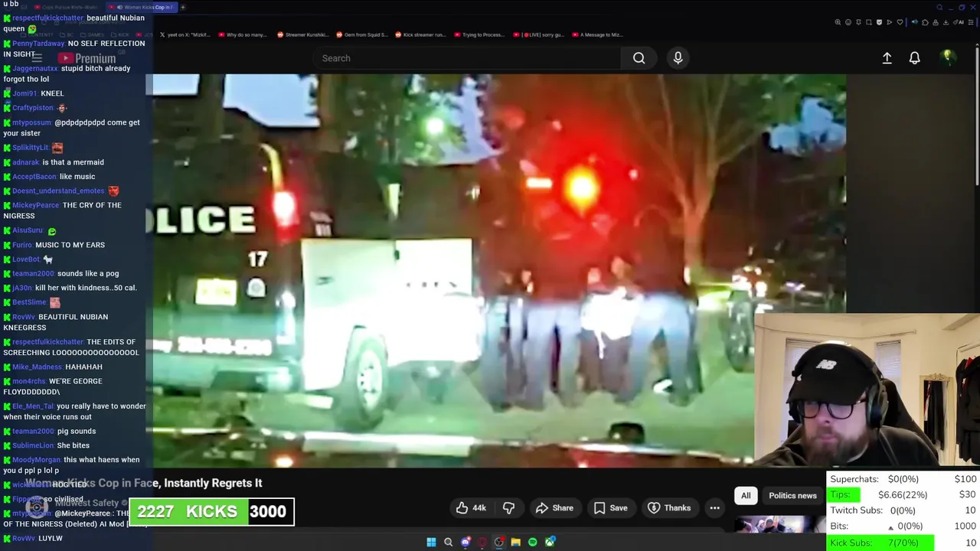Select the All filter chip
This screenshot has height=551, width=980.
click(x=746, y=495)
